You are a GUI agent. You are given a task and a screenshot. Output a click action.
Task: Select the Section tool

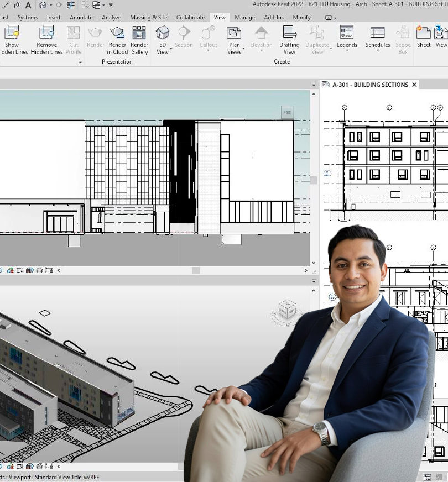[184, 39]
